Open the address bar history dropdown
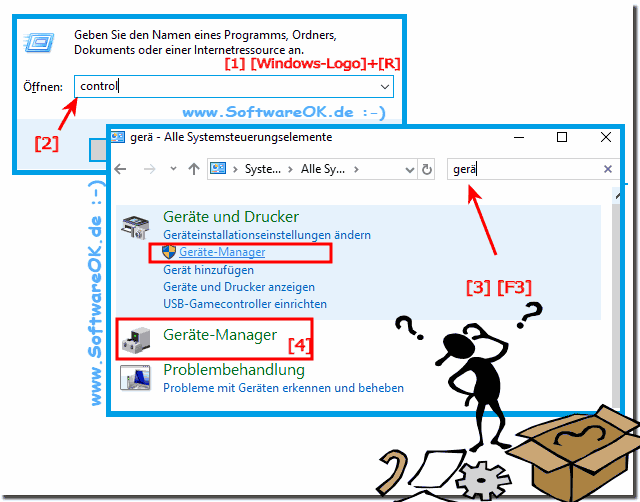The height and width of the screenshot is (502, 640). pyautogui.click(x=409, y=169)
